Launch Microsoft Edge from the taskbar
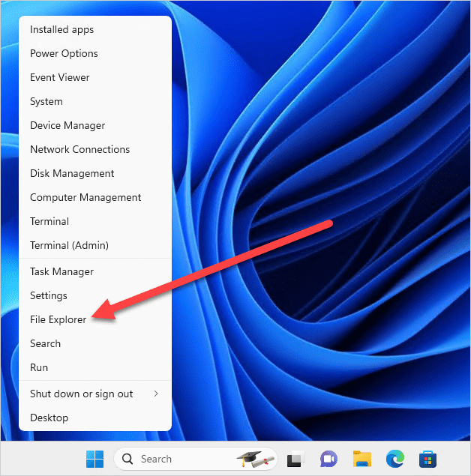This screenshot has height=476, width=471. point(395,459)
